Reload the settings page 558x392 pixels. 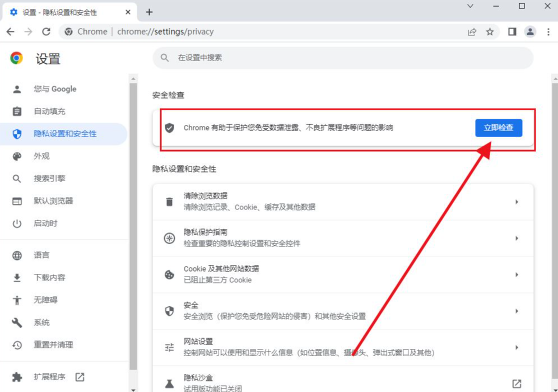tap(46, 32)
